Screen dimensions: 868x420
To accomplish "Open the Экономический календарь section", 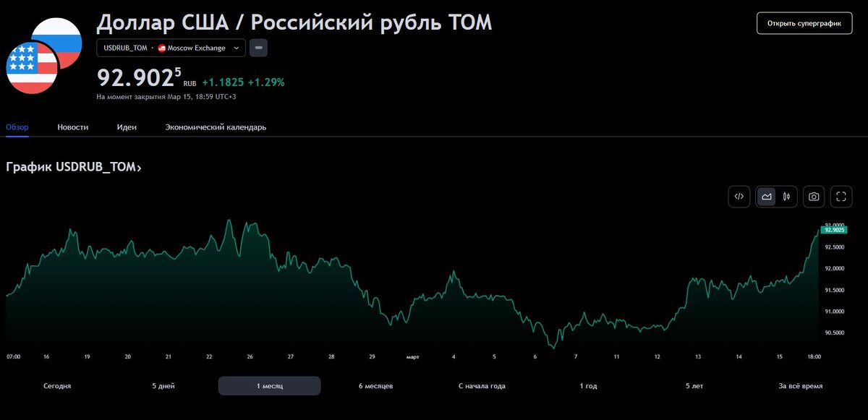I will pyautogui.click(x=216, y=127).
